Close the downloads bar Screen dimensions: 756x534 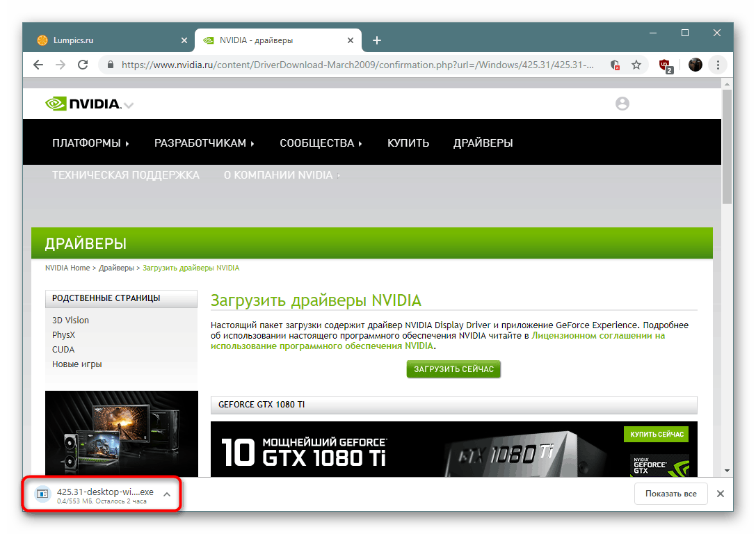pos(721,494)
